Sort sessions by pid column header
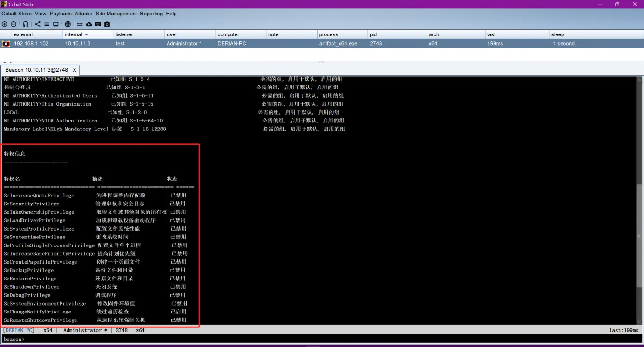 coord(397,34)
